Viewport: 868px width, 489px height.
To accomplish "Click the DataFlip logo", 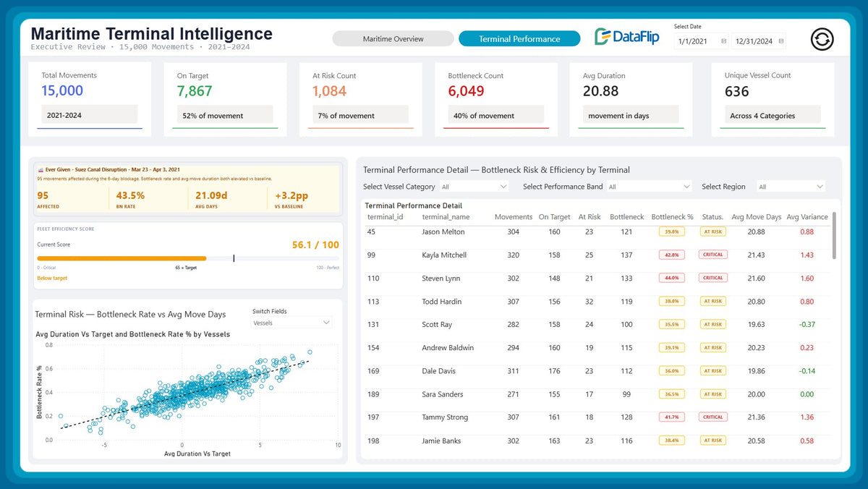I will tap(627, 37).
